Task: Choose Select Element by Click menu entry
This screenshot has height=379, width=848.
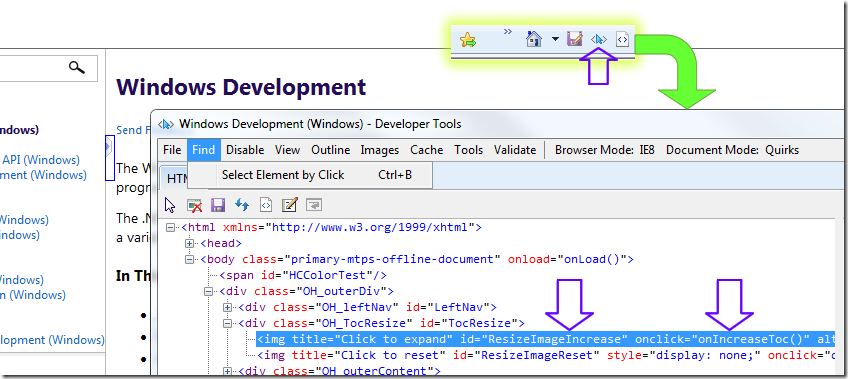Action: point(310,175)
